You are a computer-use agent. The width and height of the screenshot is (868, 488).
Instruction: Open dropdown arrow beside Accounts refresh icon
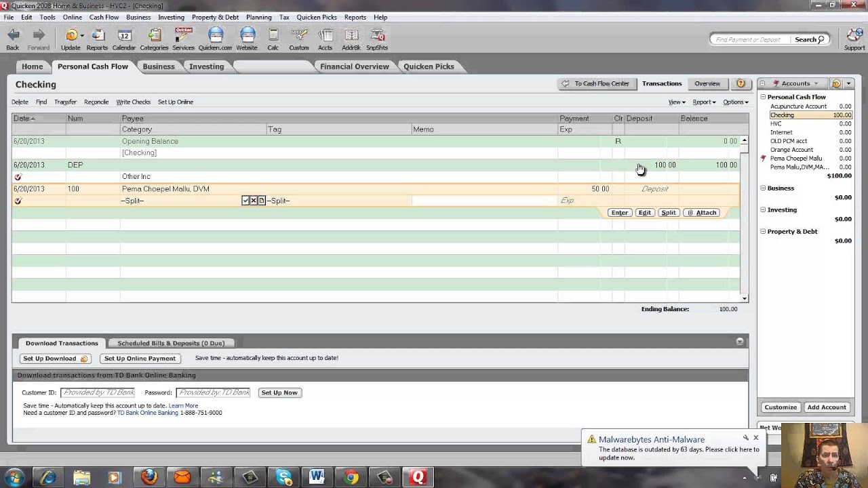point(848,83)
